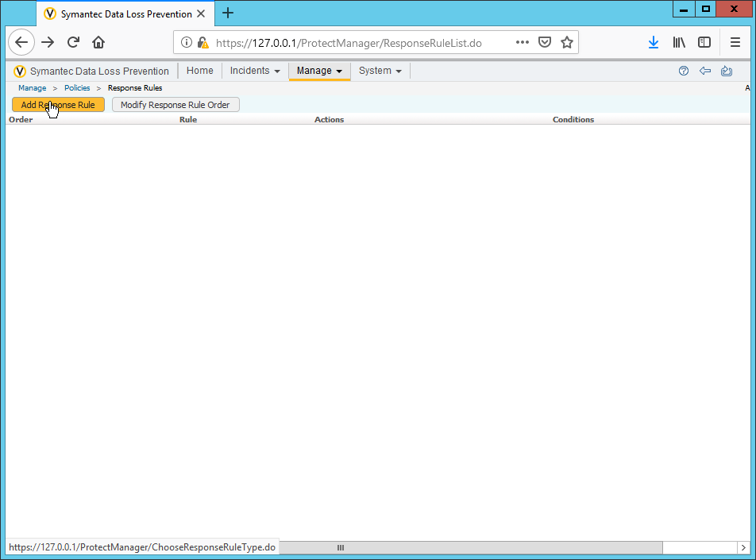The width and height of the screenshot is (756, 560).
Task: Maximize the browser window
Action: click(706, 10)
